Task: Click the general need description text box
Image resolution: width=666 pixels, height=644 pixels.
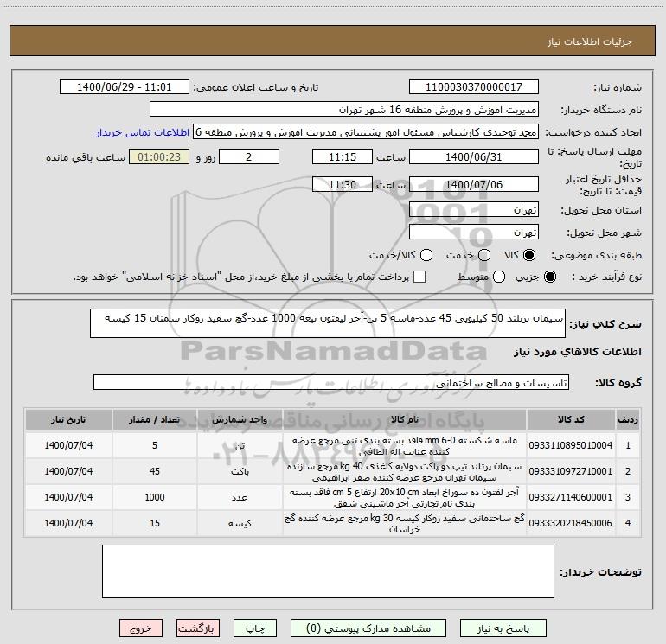Action: coord(328,323)
